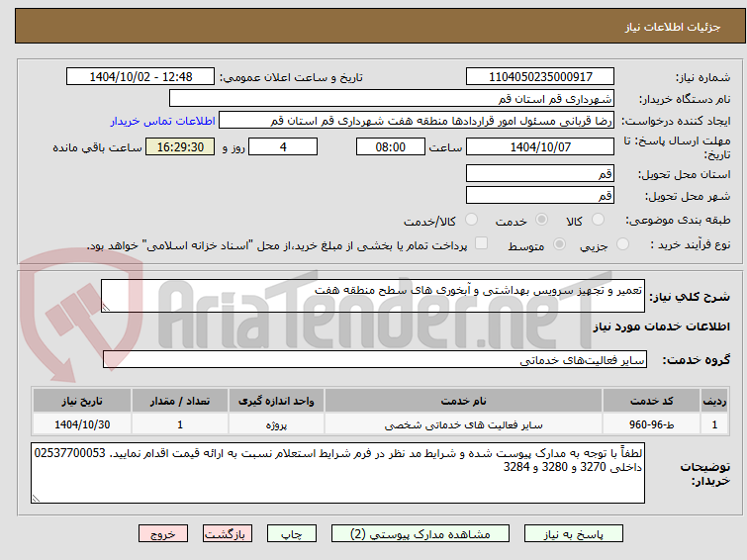Open مشاهده مدارک پیوستی (2) attachments
Image resolution: width=747 pixels, height=560 pixels.
pos(420,534)
